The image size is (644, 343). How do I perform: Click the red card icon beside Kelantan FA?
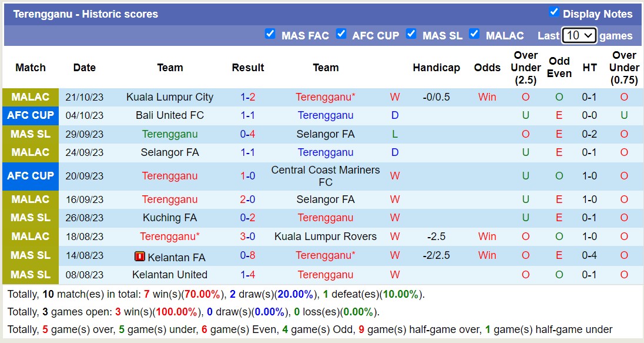click(139, 257)
